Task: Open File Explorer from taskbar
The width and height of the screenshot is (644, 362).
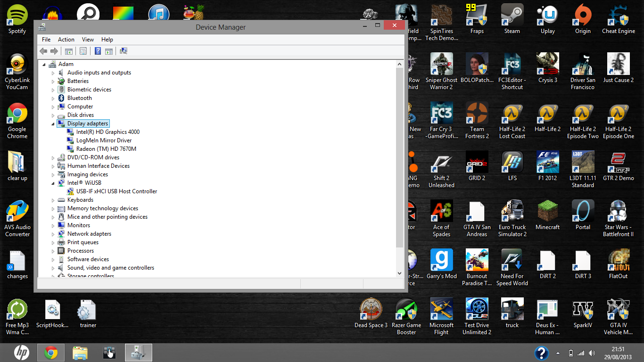Action: (x=80, y=353)
